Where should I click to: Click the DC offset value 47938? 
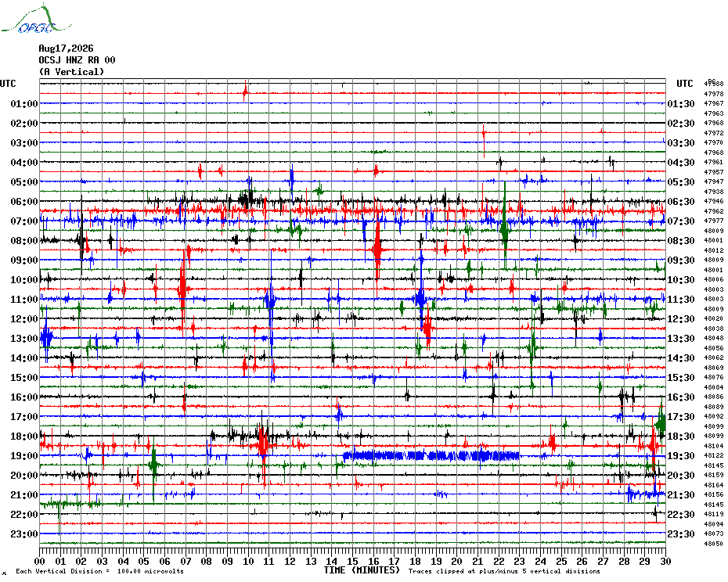point(714,192)
